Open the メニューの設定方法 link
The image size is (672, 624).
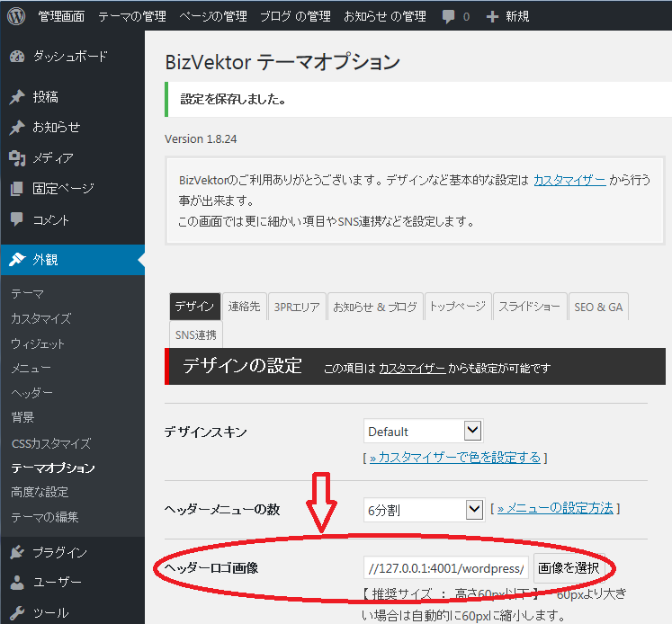tap(555, 508)
